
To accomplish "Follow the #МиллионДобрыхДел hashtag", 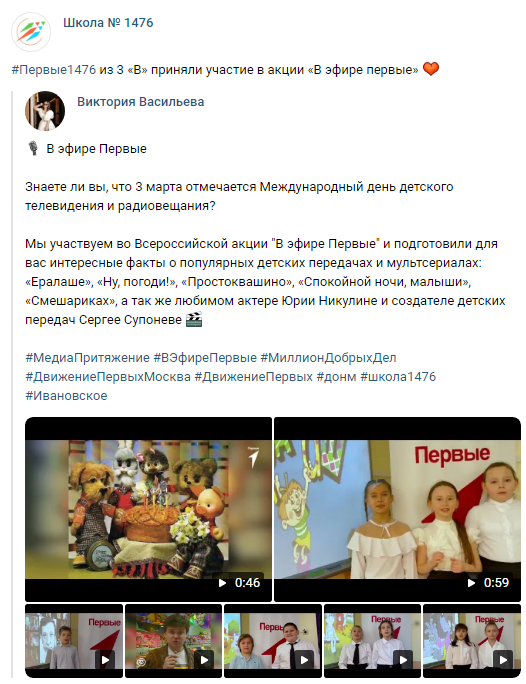I will [328, 358].
